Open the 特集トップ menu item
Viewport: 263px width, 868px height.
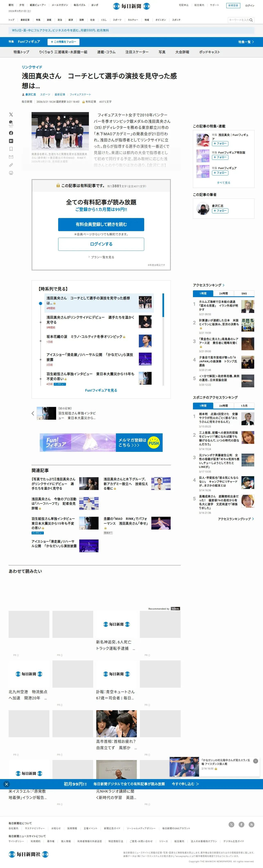[21, 52]
